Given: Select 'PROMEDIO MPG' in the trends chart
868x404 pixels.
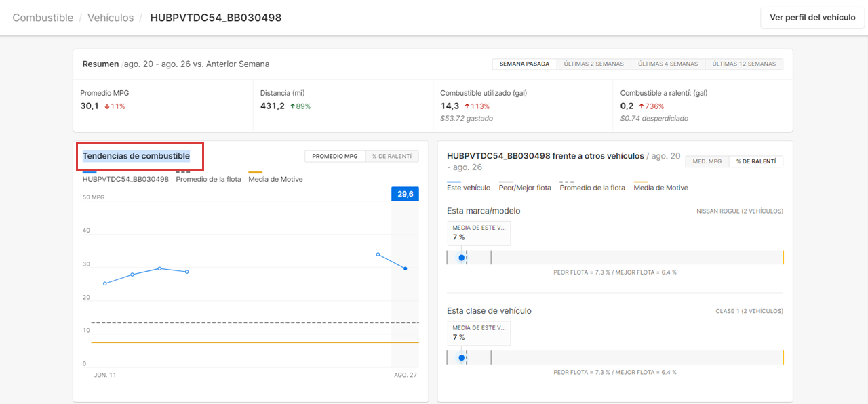Looking at the screenshot, I should tap(334, 155).
